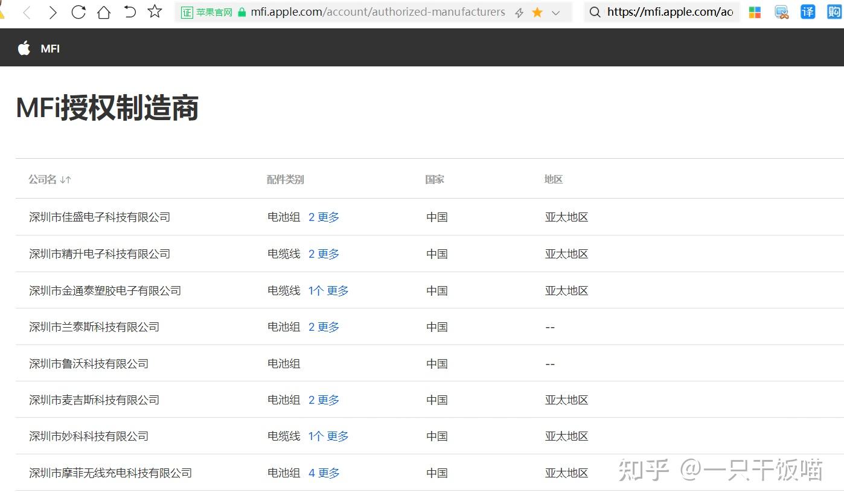Select company 深圳市鲁沃科技有限公司
The height and width of the screenshot is (504, 844).
89,364
